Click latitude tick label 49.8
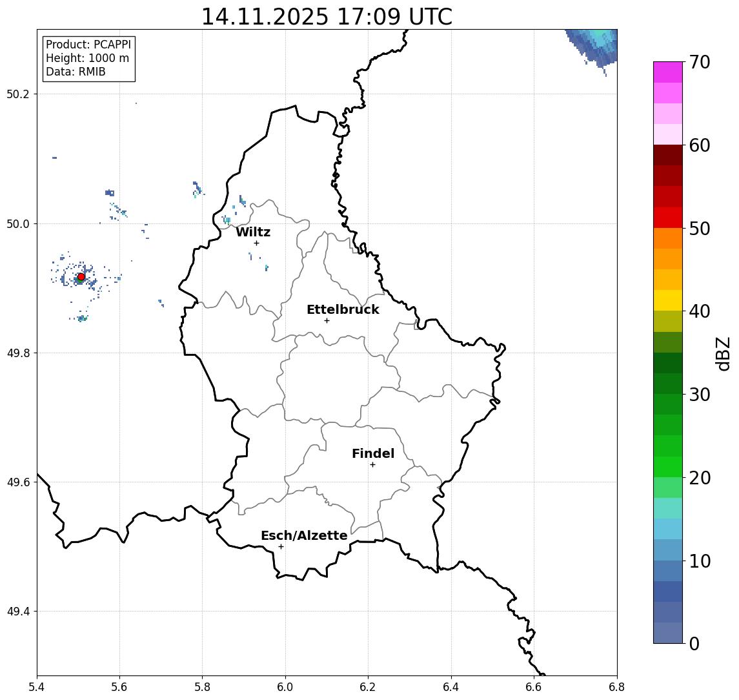The image size is (739, 700). coord(18,353)
